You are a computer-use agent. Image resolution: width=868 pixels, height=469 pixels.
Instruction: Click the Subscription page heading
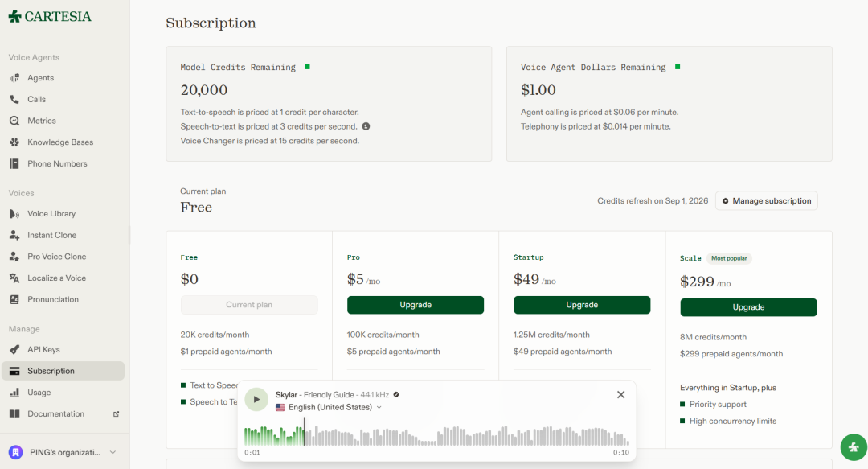pyautogui.click(x=211, y=23)
